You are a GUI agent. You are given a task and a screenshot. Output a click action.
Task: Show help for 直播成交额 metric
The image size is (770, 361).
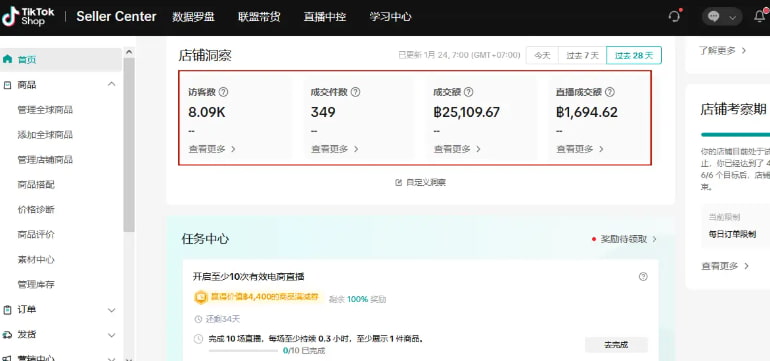[x=610, y=92]
